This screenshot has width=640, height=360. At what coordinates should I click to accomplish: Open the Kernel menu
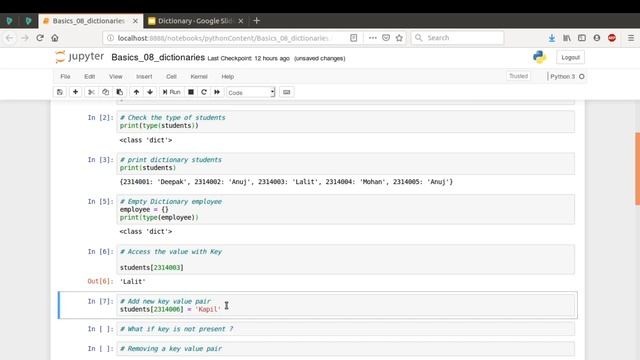click(199, 76)
